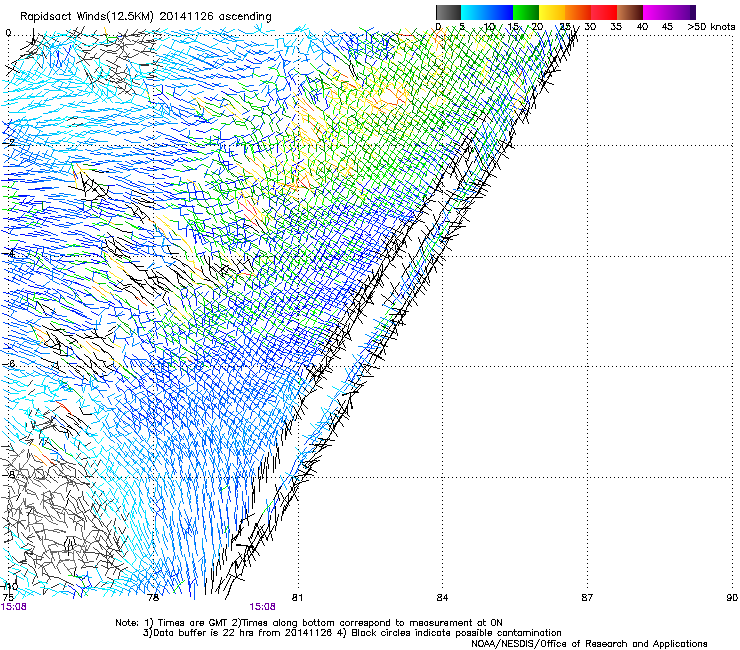Image resolution: width=740 pixels, height=650 pixels.
Task: Click the gray 0-5 knots legend swatch
Action: point(448,12)
